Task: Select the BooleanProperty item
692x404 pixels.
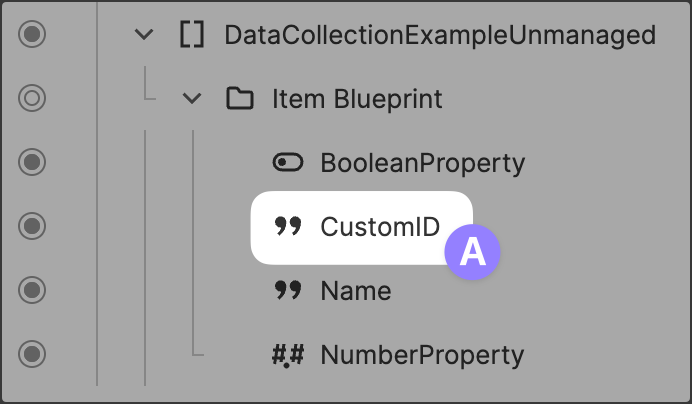Action: pyautogui.click(x=422, y=162)
